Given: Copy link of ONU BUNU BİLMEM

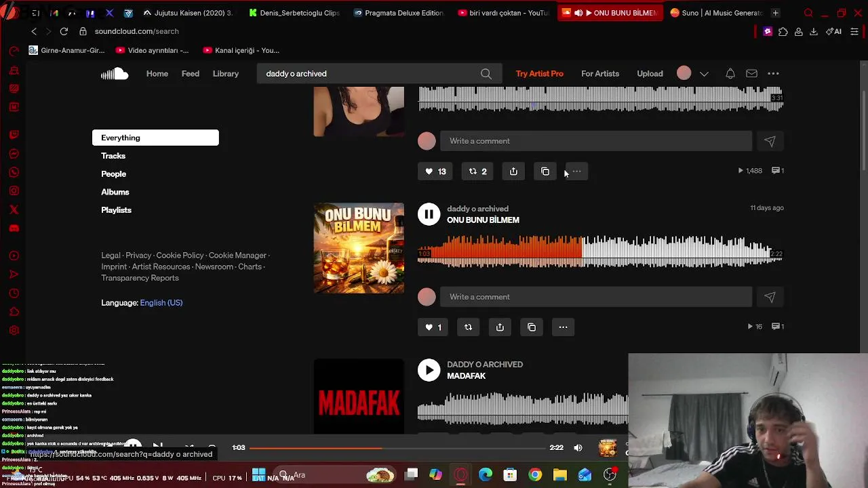Looking at the screenshot, I should click(532, 327).
